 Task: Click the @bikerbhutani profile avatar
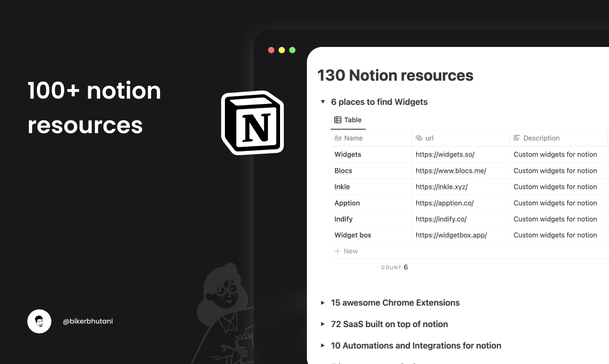39,321
